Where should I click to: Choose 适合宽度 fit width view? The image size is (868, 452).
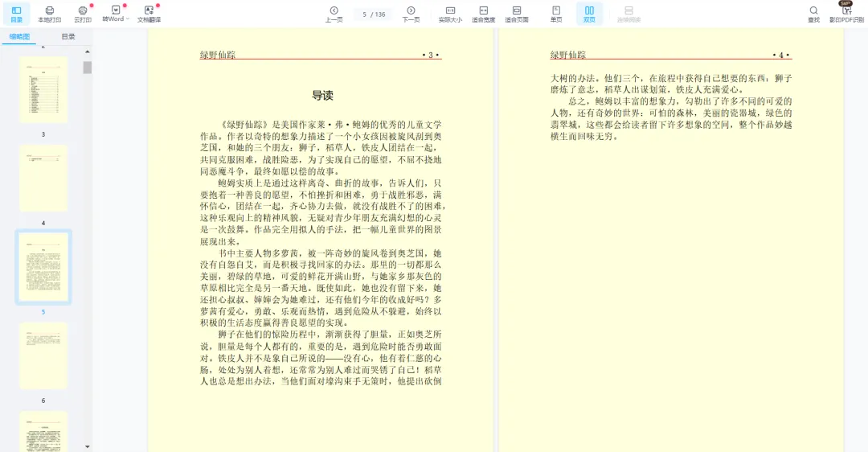pos(483,14)
